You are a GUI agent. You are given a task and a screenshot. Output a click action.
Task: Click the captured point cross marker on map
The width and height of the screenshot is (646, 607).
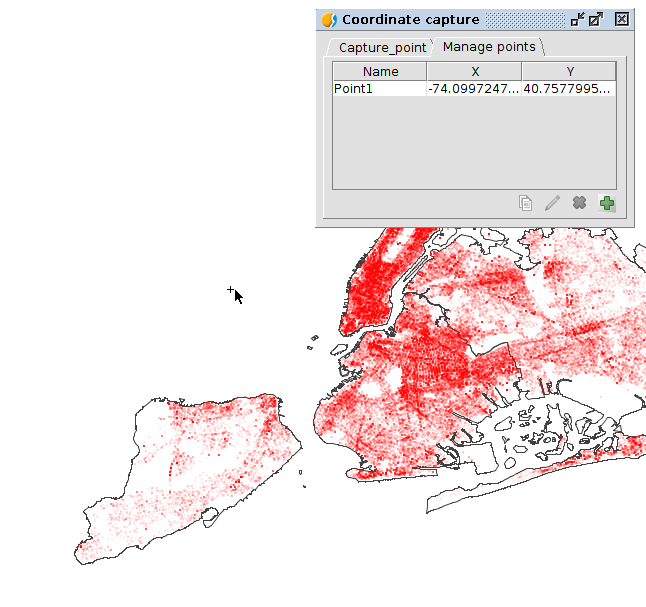[x=230, y=290]
